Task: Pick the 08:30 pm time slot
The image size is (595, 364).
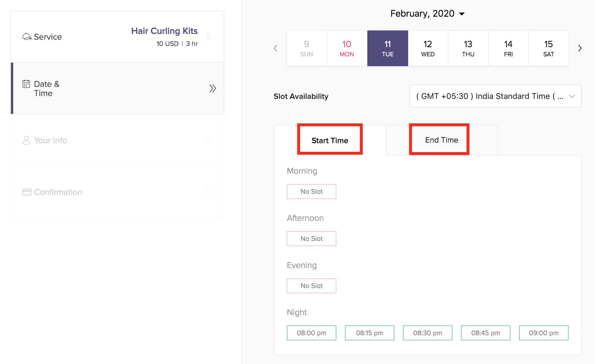Action: pos(427,333)
